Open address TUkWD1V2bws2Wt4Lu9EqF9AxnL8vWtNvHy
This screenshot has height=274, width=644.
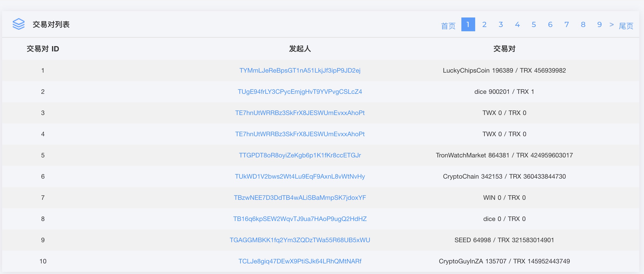tap(300, 176)
